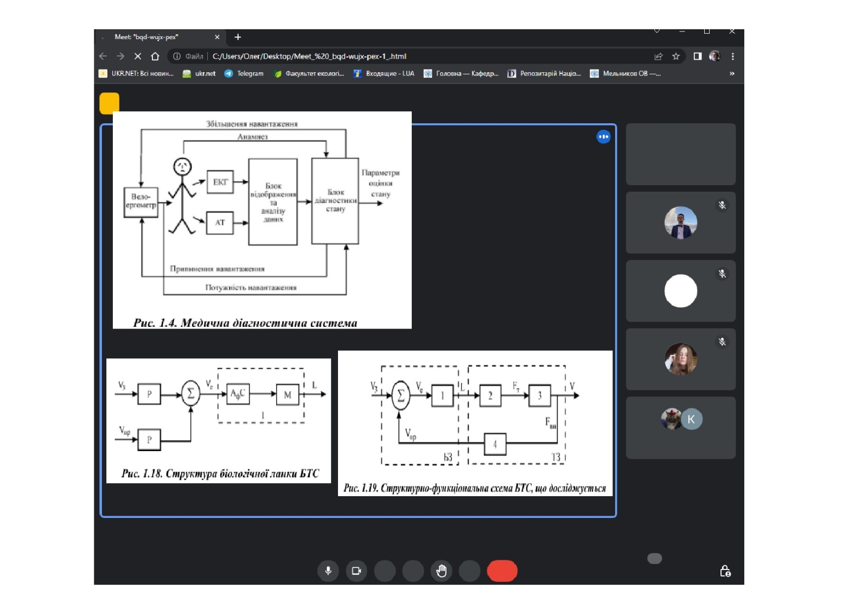This screenshot has width=868, height=614.
Task: Click the lock icon at bottom right
Action: [725, 571]
